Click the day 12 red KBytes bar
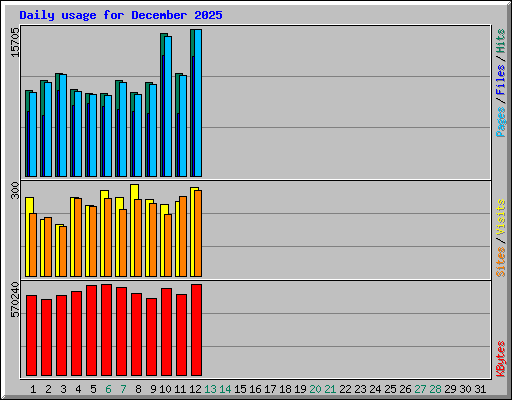Image resolution: width=512 pixels, height=400 pixels. point(197,330)
